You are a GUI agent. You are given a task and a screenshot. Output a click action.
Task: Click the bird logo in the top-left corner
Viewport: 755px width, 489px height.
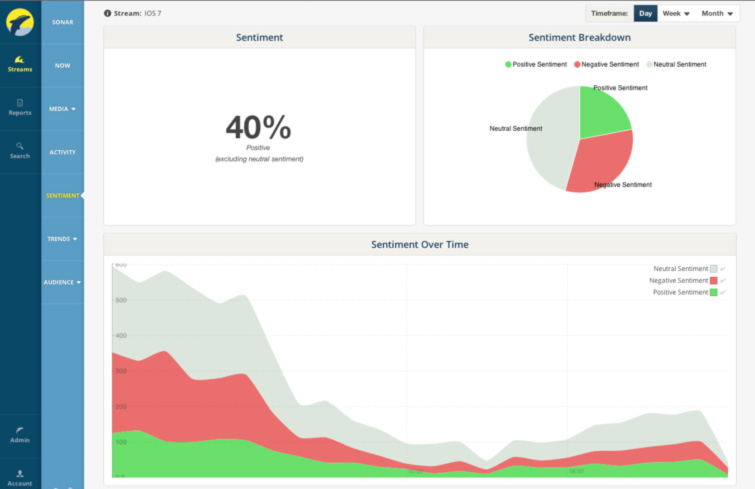pos(20,21)
